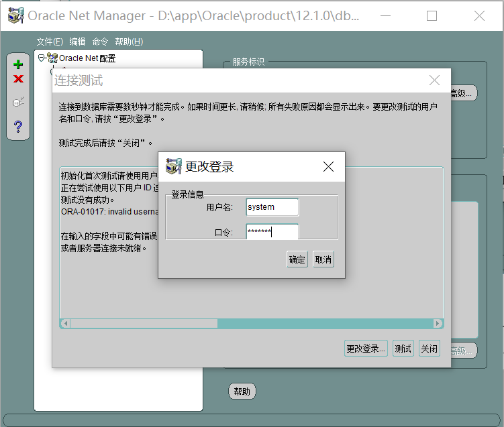Open the 命令 menu
The height and width of the screenshot is (427, 504).
100,42
